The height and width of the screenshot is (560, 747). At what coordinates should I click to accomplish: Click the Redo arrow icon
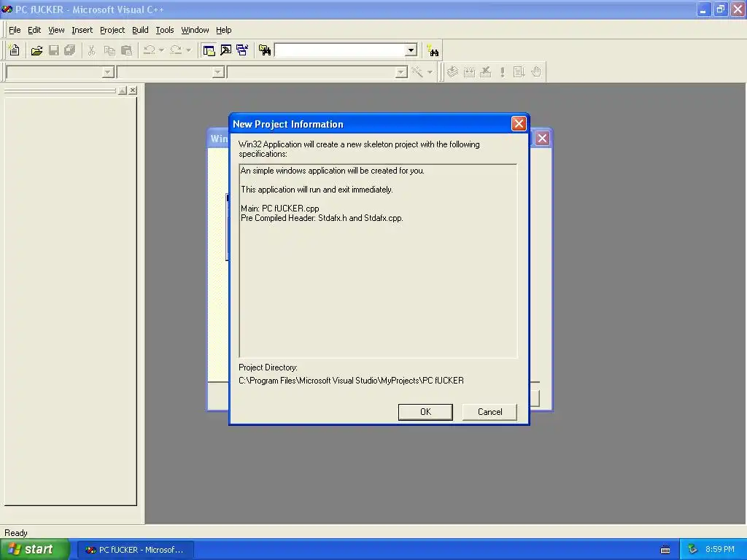tap(176, 50)
